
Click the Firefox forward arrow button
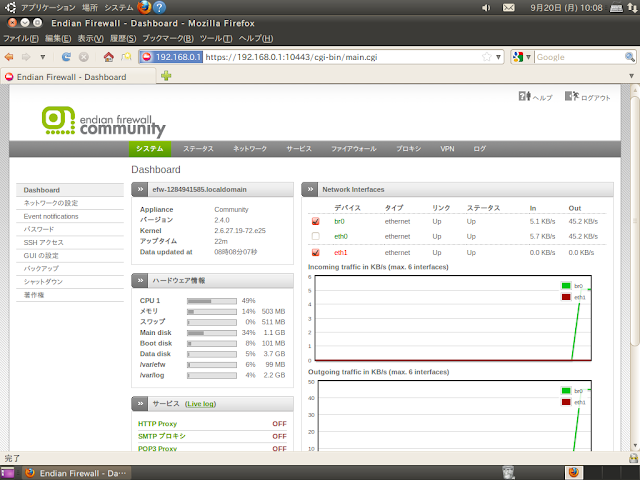point(26,57)
